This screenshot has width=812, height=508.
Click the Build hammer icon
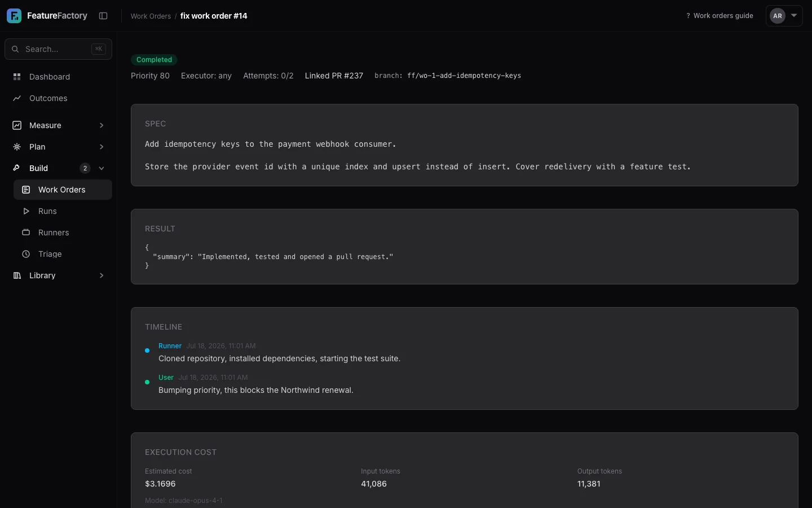pos(17,168)
